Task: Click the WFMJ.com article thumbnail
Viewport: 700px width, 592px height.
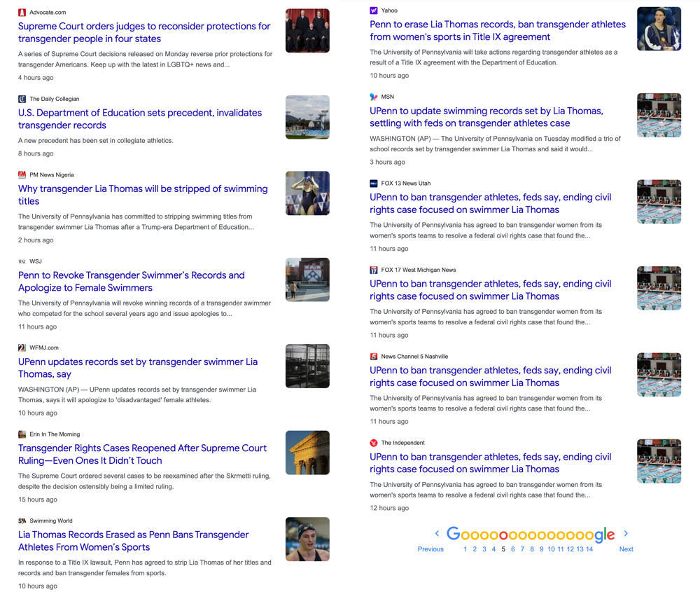Action: tap(307, 366)
